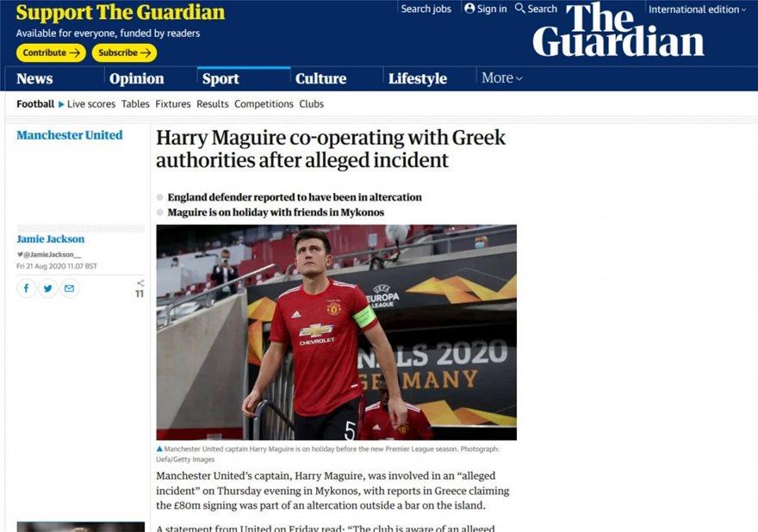Open the Opinion section
The image size is (758, 532).
(x=136, y=78)
